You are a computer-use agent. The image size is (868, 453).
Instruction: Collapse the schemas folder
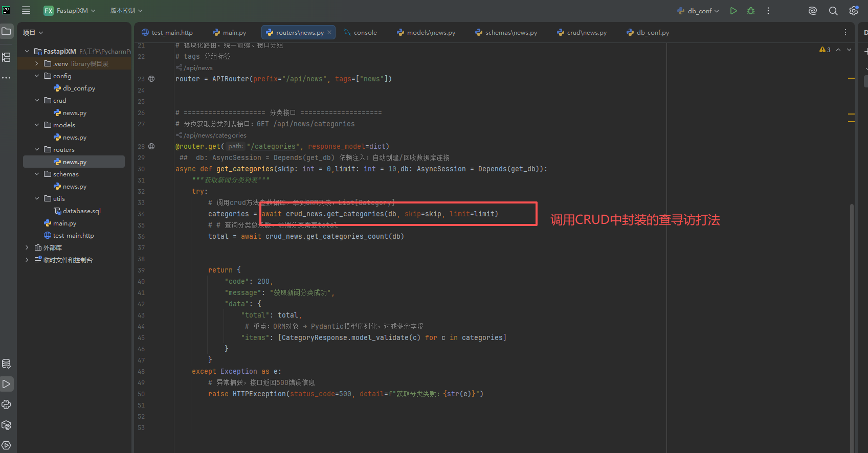(37, 174)
